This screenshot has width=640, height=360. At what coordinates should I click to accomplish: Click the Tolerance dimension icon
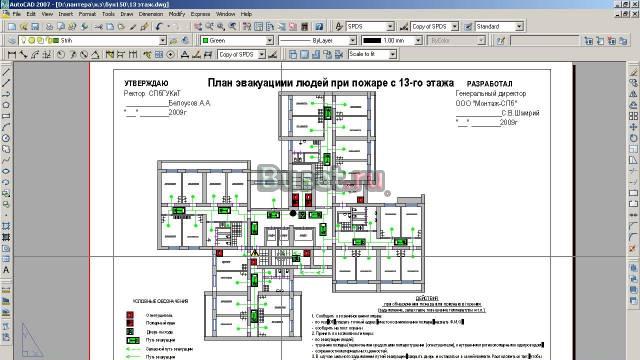click(x=159, y=54)
